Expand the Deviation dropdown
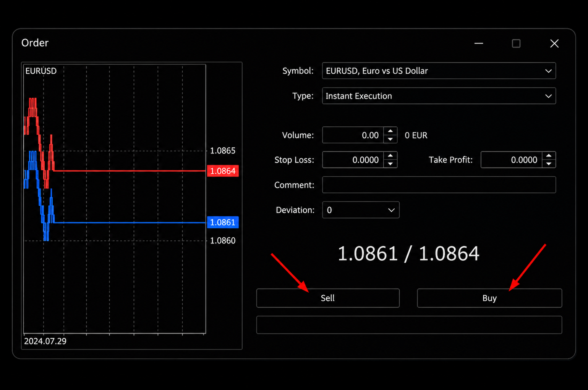This screenshot has height=390, width=588. [361, 210]
